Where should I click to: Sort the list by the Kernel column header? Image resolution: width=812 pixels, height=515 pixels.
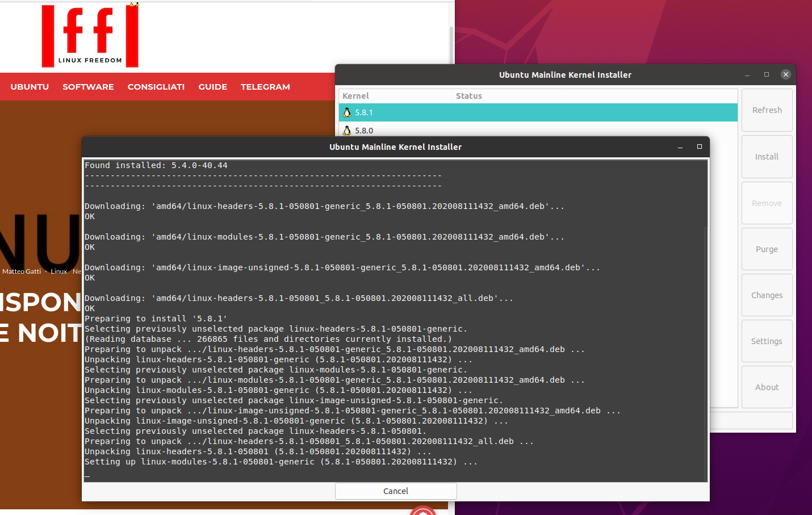[x=355, y=95]
